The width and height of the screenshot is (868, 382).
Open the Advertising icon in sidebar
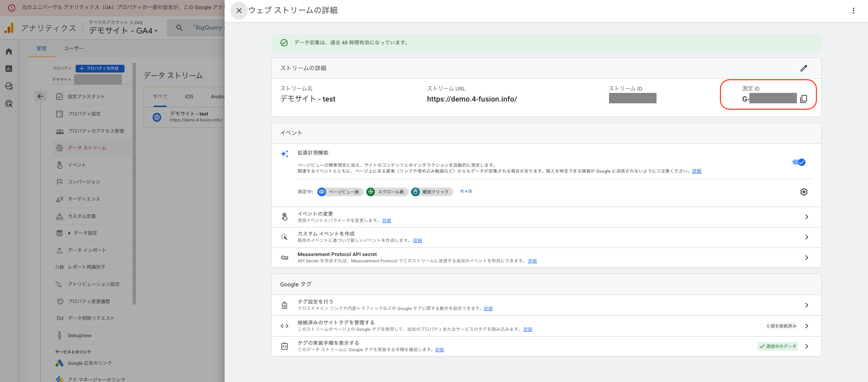pyautogui.click(x=9, y=103)
